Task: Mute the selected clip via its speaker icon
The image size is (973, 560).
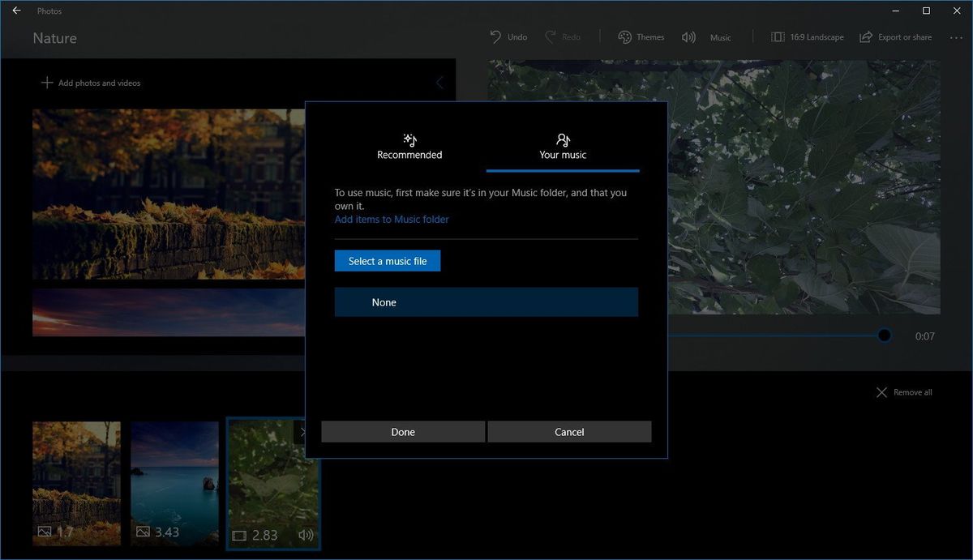Action: (305, 535)
